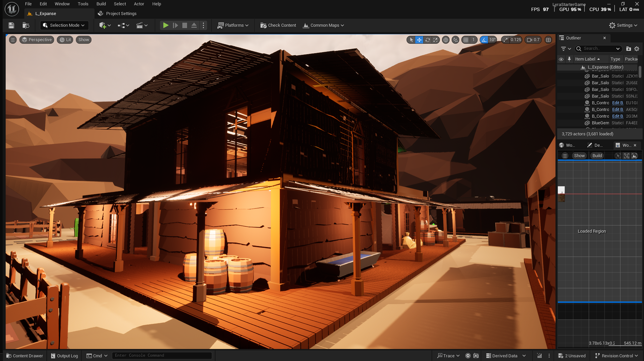The height and width of the screenshot is (361, 644).
Task: Open the Edit menu
Action: (x=43, y=4)
